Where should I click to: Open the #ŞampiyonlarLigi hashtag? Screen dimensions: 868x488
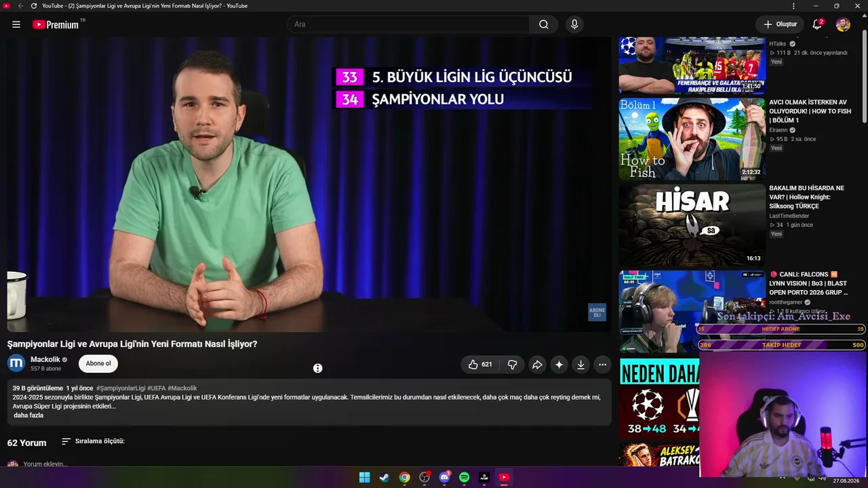click(121, 388)
